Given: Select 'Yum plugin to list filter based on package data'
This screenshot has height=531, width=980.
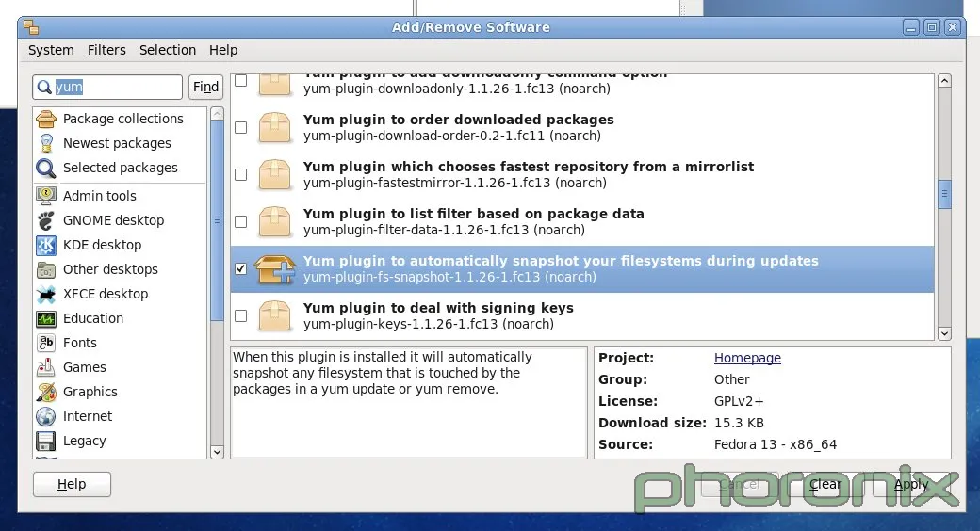Looking at the screenshot, I should click(x=582, y=222).
